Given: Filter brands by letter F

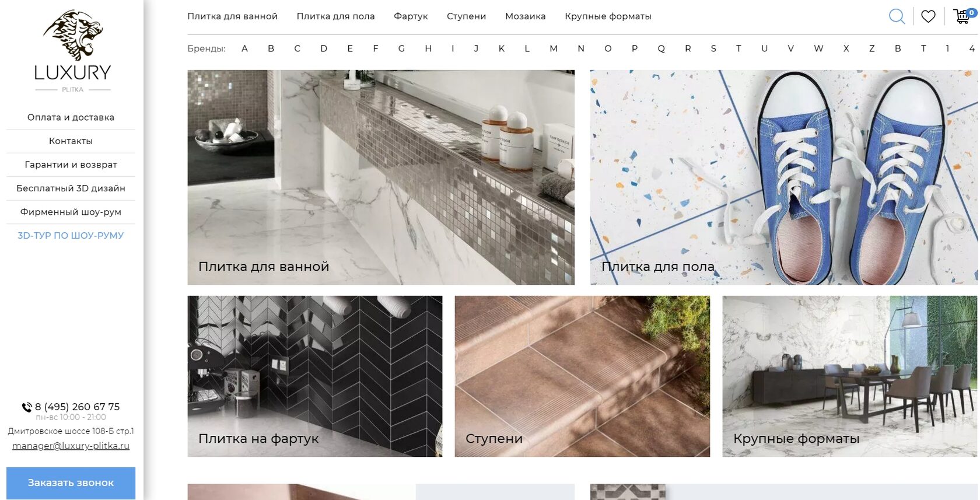Looking at the screenshot, I should (x=376, y=48).
